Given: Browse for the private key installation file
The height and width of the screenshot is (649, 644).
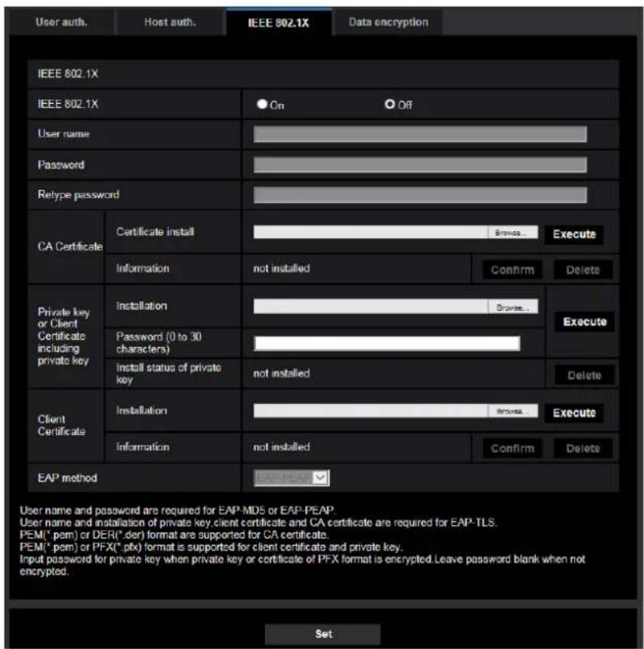Looking at the screenshot, I should (x=512, y=307).
